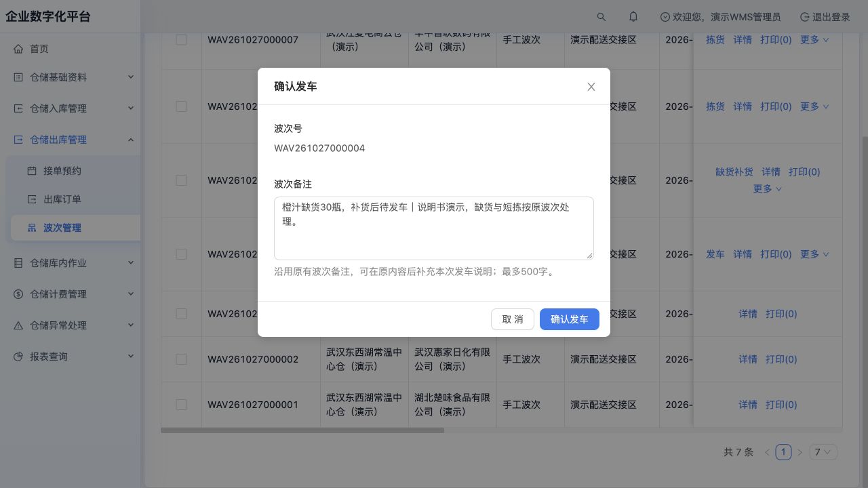Click the 仓储基础资料 sidebar icon
868x488 pixels.
pyautogui.click(x=18, y=77)
